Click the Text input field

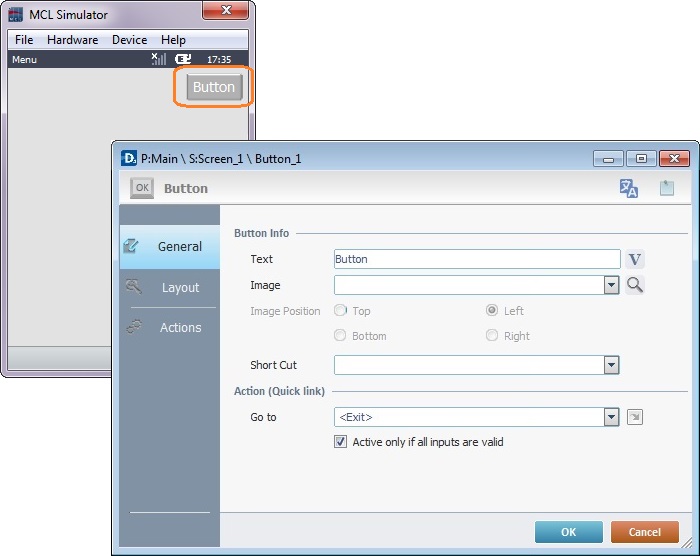click(476, 260)
